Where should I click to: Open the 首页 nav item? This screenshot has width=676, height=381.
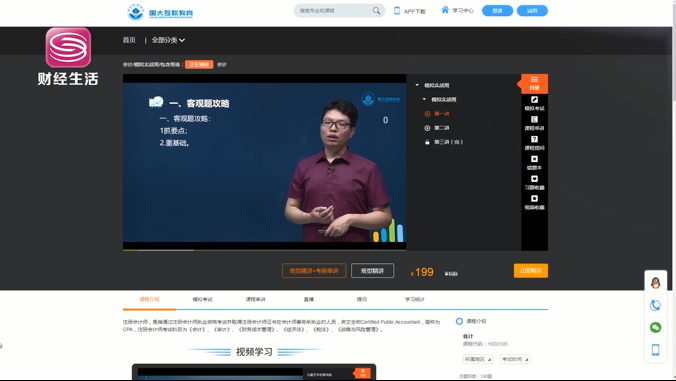[129, 40]
